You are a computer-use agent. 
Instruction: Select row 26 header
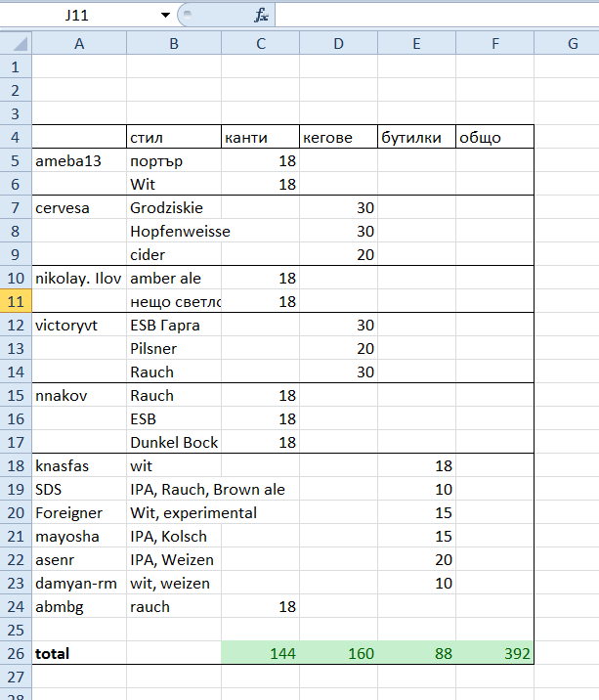(x=16, y=653)
